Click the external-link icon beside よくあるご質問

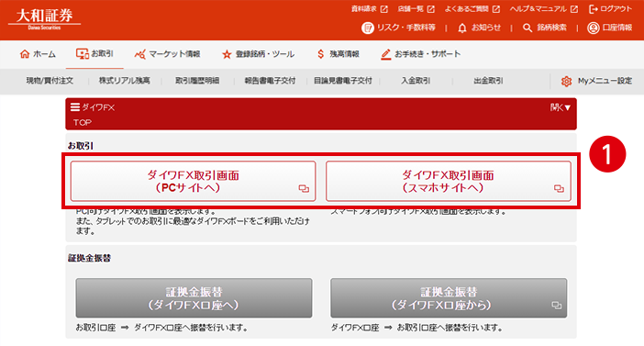point(496,9)
